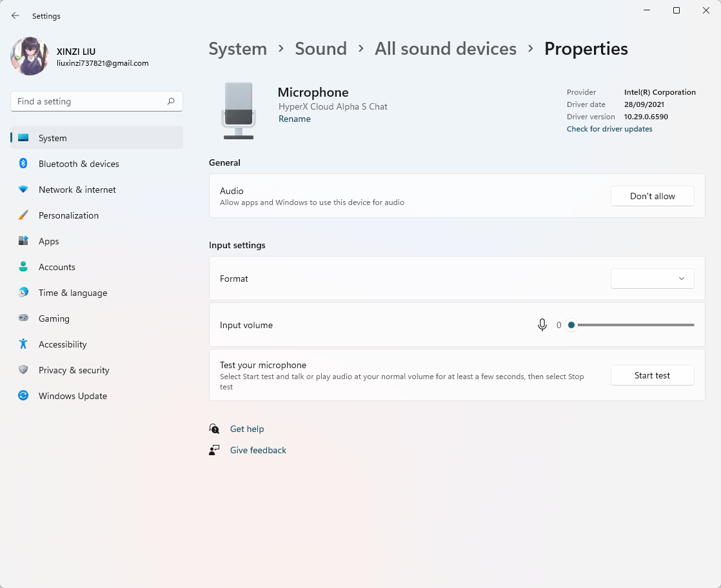Screen dimensions: 721x588
Task: Open the Format dropdown
Action: [x=652, y=279]
